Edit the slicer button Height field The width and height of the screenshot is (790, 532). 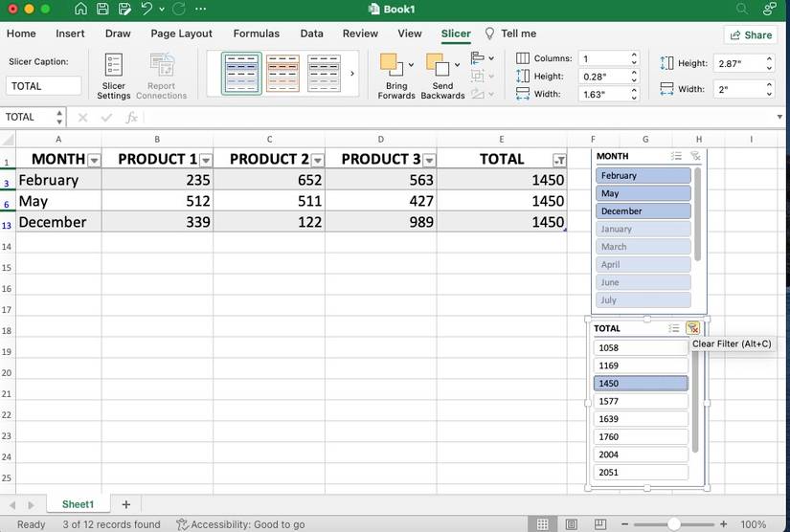(604, 77)
